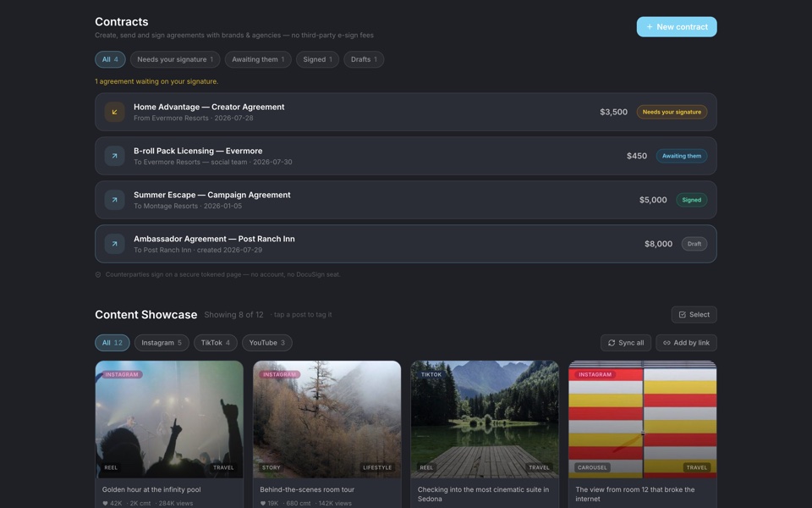Open B-roll Pack Licensing — Evermore
Image resolution: width=812 pixels, height=508 pixels.
(x=405, y=156)
